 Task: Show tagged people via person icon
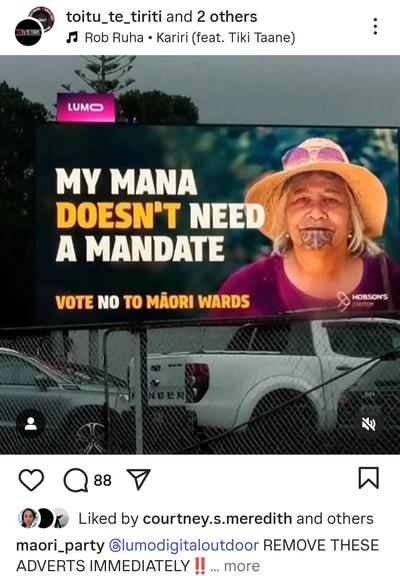coord(30,424)
